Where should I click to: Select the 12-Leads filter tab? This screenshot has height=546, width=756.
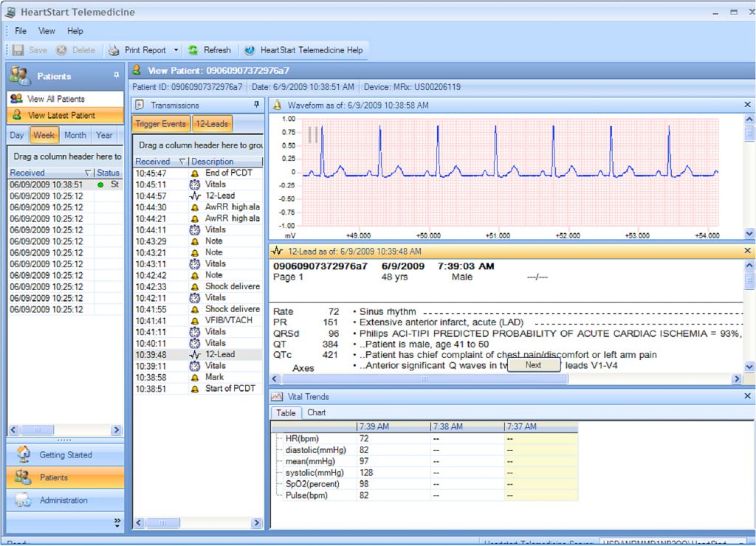pos(212,124)
